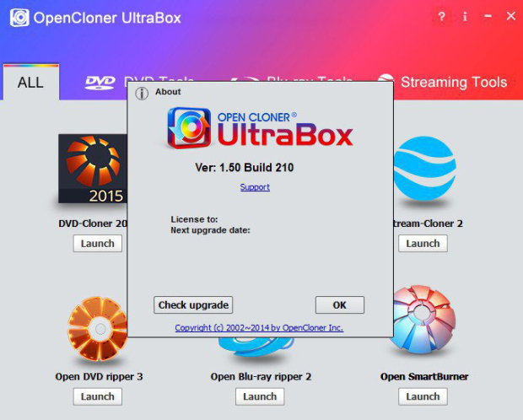Click the Stream-Cloner 2 globe icon
The image size is (523, 420).
click(x=424, y=169)
